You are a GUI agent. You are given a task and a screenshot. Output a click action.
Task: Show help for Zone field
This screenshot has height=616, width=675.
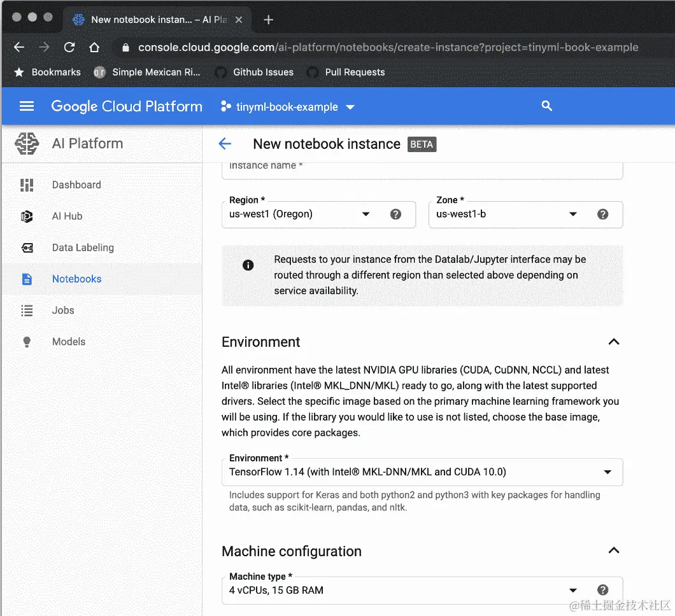pyautogui.click(x=602, y=214)
